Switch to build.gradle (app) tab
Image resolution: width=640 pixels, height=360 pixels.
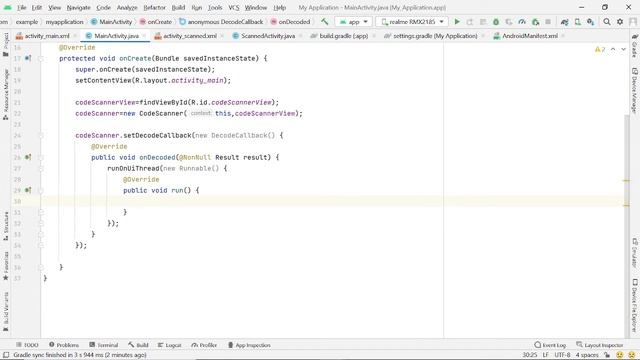pos(343,36)
